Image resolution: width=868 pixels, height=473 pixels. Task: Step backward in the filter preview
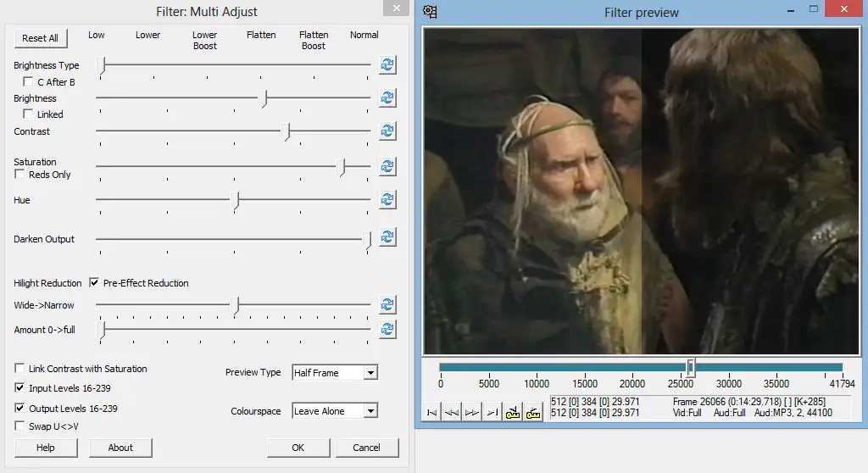(452, 413)
